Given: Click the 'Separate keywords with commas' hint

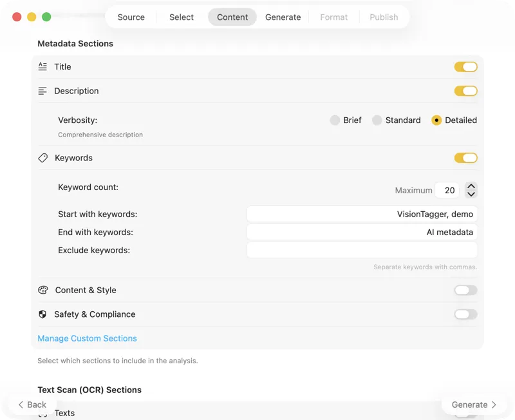Looking at the screenshot, I should coord(425,267).
